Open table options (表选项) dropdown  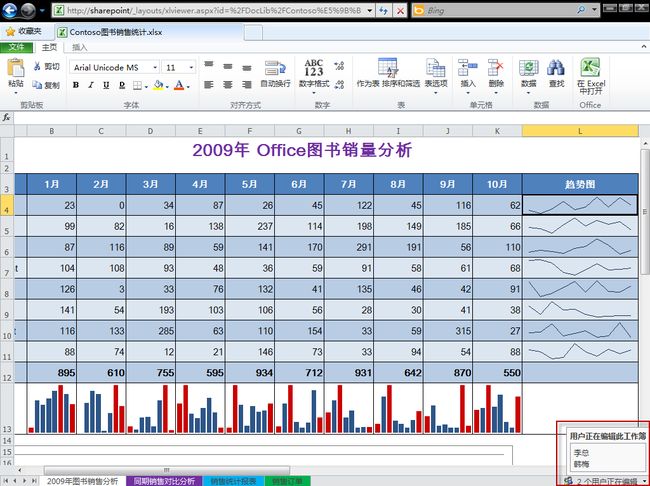click(x=436, y=75)
